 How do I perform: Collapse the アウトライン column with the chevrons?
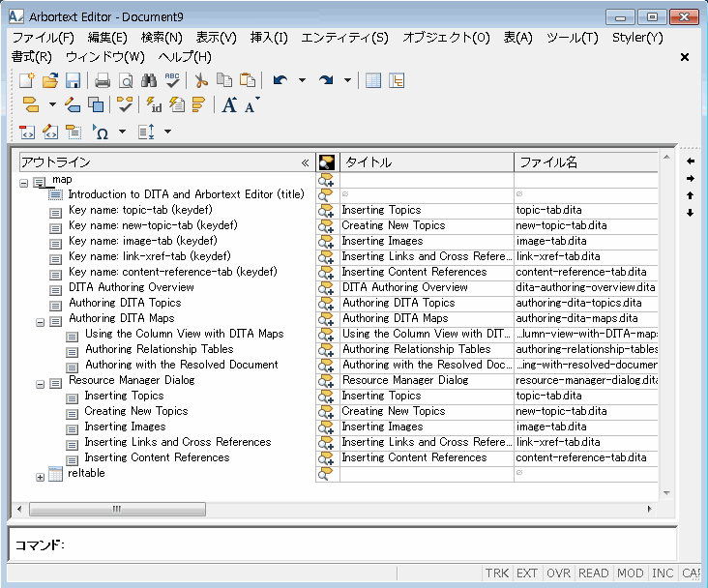[306, 163]
